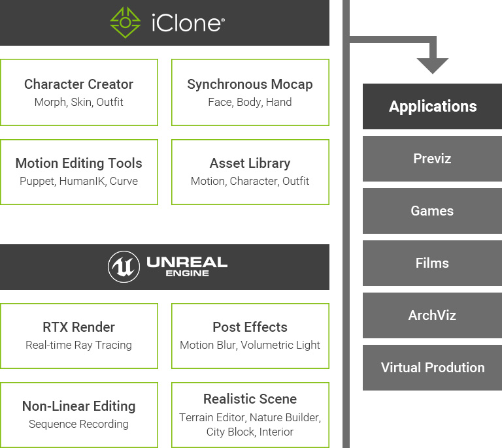
Task: Choose the Asset Library box
Action: [x=250, y=171]
